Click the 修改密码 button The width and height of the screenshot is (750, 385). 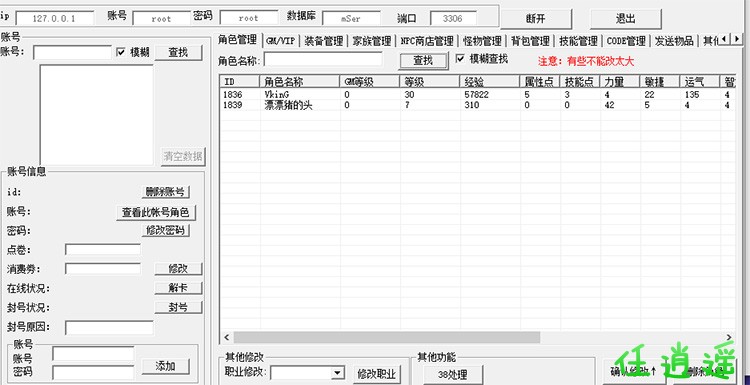tap(165, 231)
